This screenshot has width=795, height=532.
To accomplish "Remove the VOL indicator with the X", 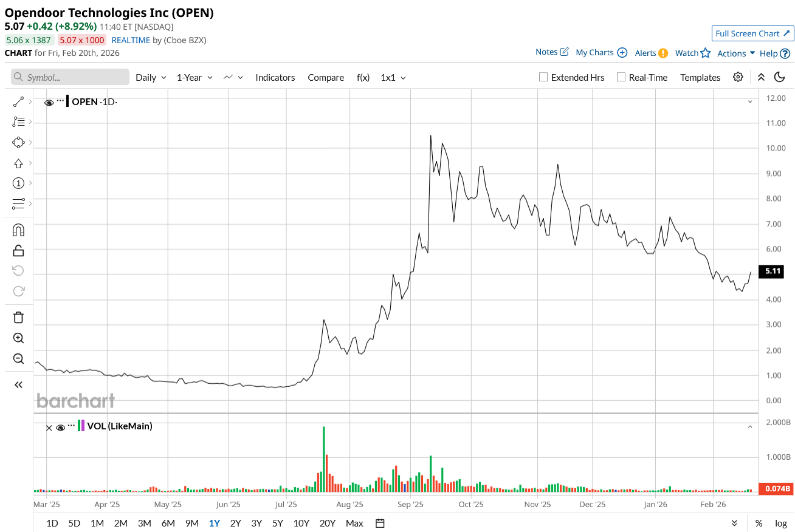I will [50, 428].
